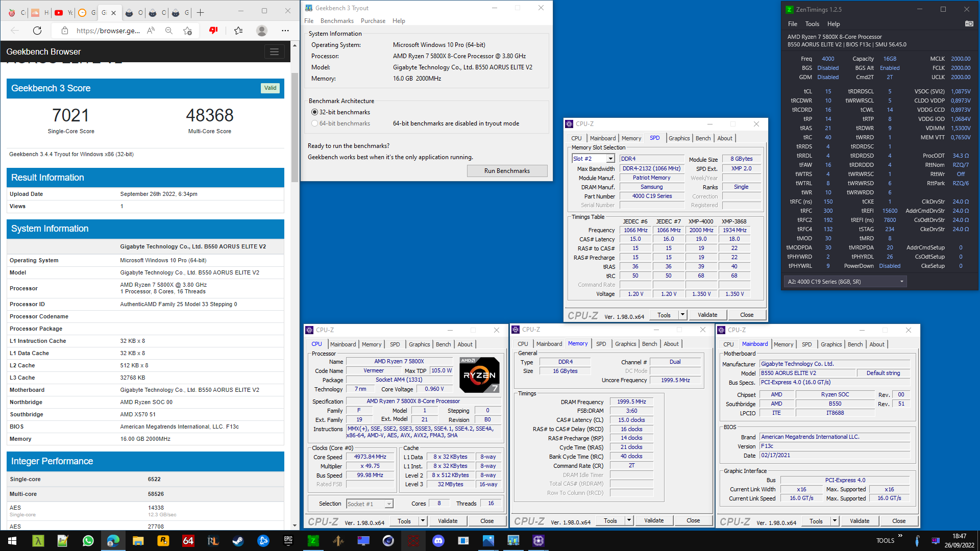Click the zoom-out magnifier in address bar
This screenshot has width=980, height=551.
click(x=169, y=31)
